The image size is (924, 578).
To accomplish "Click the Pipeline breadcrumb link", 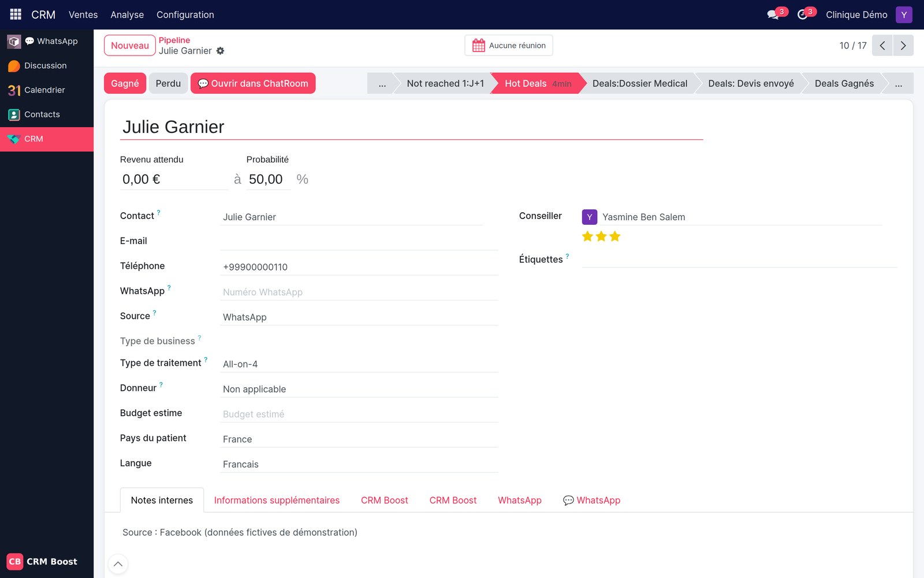I will pos(174,40).
